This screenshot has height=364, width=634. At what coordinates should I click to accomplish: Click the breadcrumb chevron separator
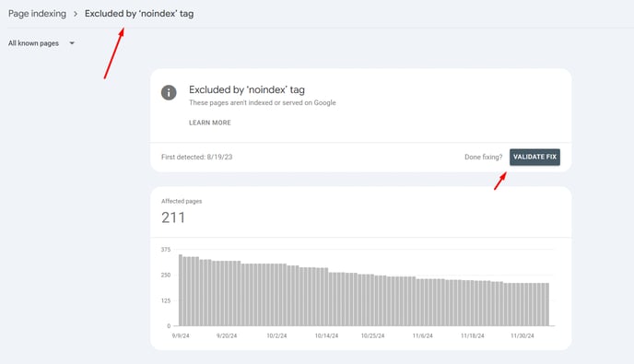pos(76,14)
